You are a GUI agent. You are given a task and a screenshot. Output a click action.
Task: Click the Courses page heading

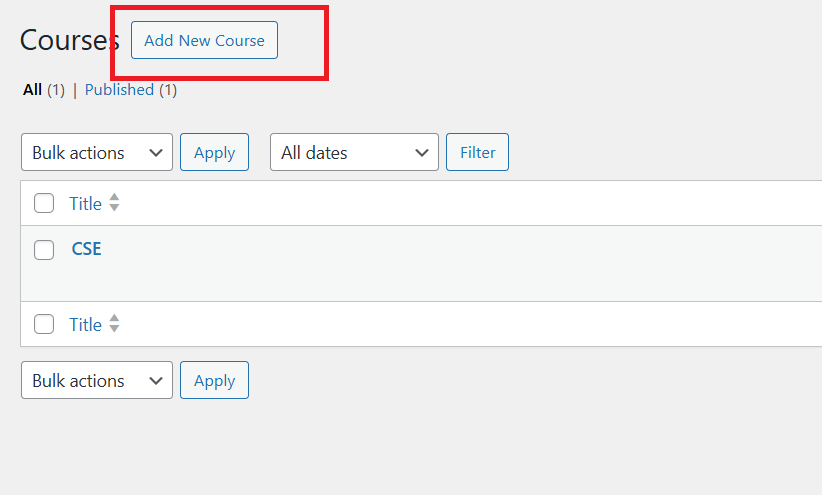(x=68, y=40)
